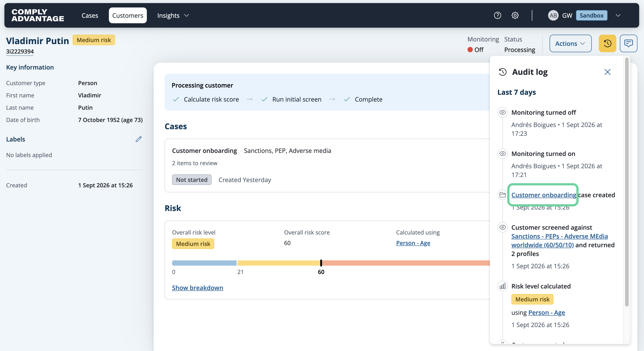Image resolution: width=644 pixels, height=351 pixels.
Task: Edit labels with the pencil icon
Action: pyautogui.click(x=139, y=139)
